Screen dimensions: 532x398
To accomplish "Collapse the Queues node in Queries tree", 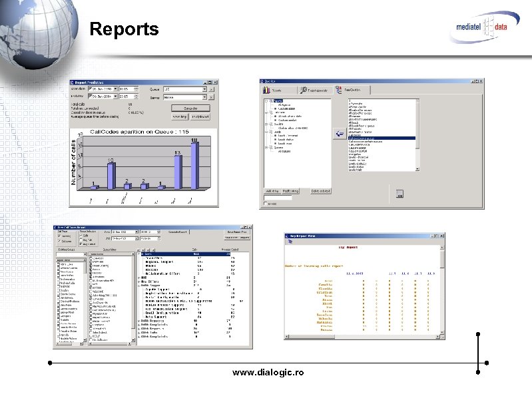I will pyautogui.click(x=266, y=148).
